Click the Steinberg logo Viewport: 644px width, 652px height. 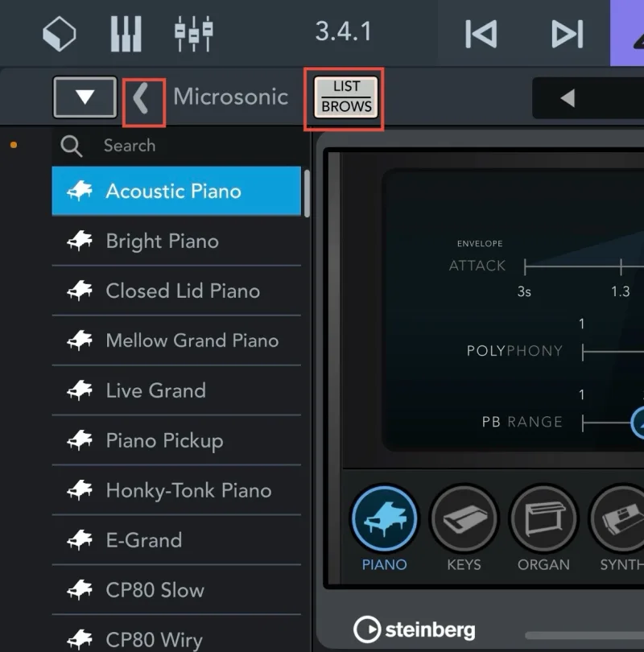pyautogui.click(x=414, y=629)
